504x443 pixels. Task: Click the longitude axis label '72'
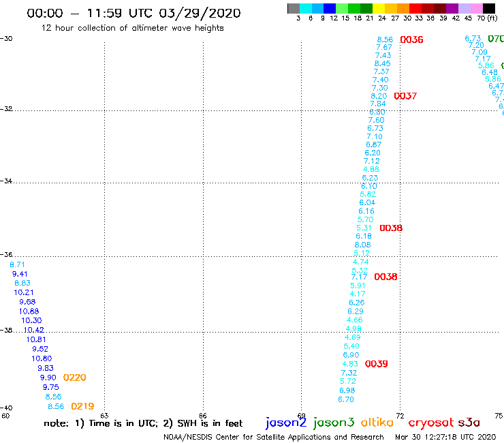(400, 415)
